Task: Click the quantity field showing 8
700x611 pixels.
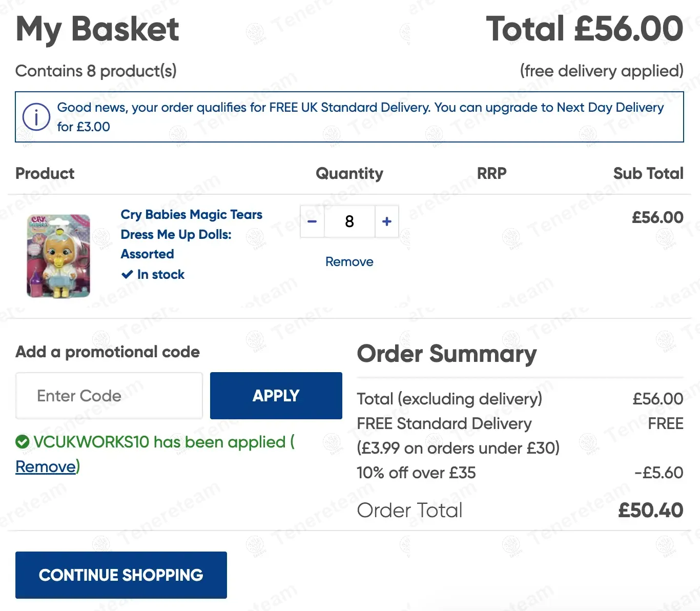Action: [x=349, y=221]
